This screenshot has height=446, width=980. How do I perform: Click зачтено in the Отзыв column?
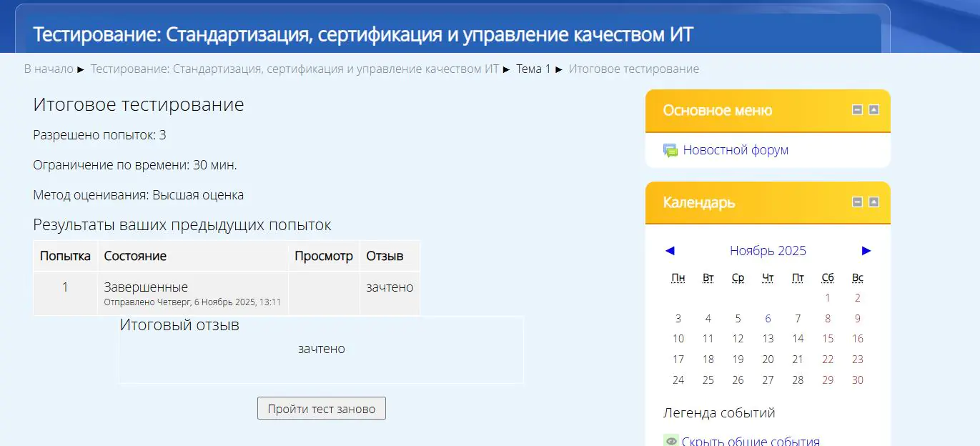[390, 287]
